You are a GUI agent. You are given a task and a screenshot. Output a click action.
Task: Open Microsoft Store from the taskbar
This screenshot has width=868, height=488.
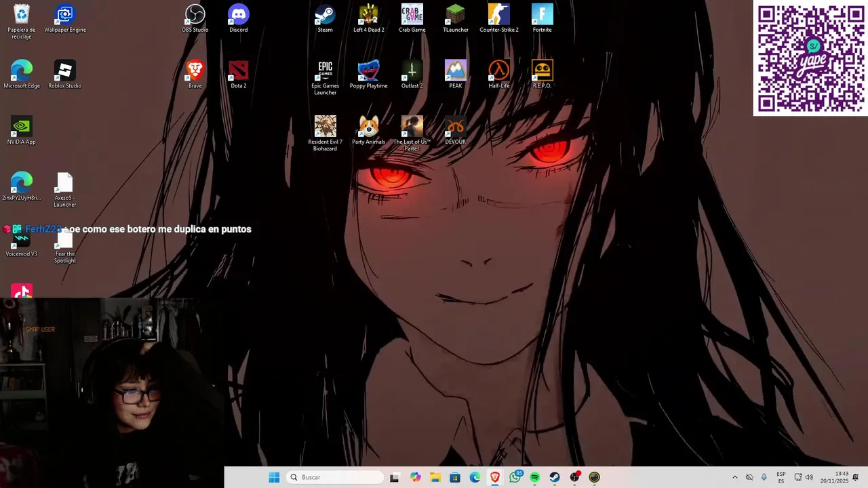pyautogui.click(x=455, y=477)
